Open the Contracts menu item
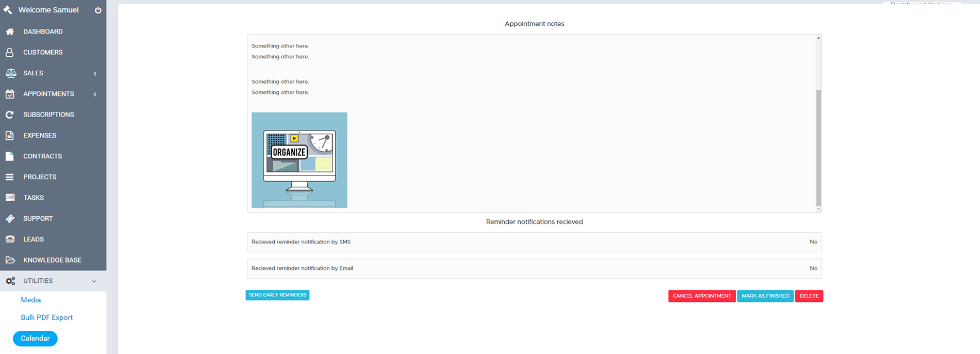Image resolution: width=980 pixels, height=354 pixels. tap(42, 156)
